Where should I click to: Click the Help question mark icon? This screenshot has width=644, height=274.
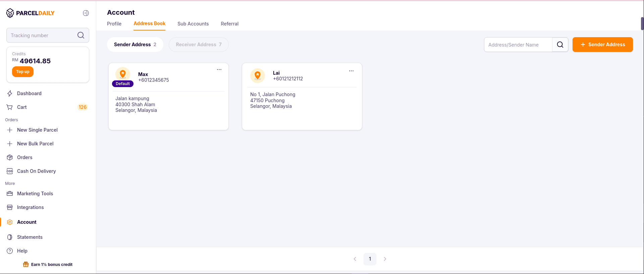click(x=10, y=251)
